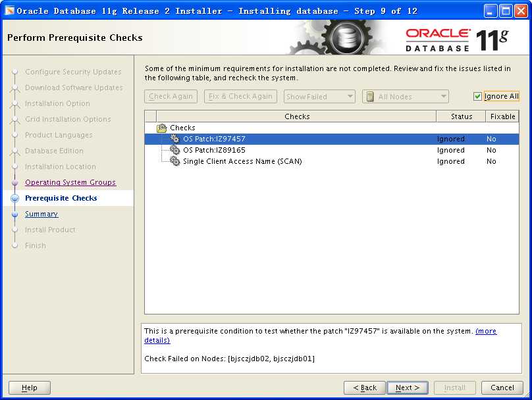Click the Installation Location step
Screen dimensions: 532x400
[x=61, y=167]
